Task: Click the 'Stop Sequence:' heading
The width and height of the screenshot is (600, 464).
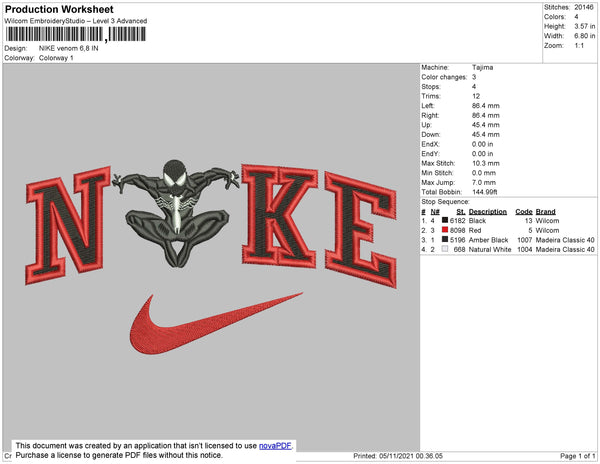Action: (445, 202)
